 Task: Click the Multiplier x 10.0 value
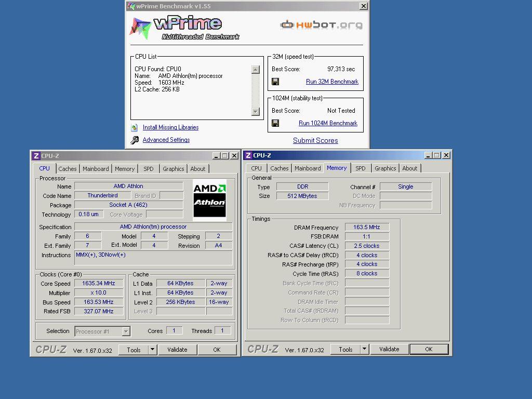(99, 293)
